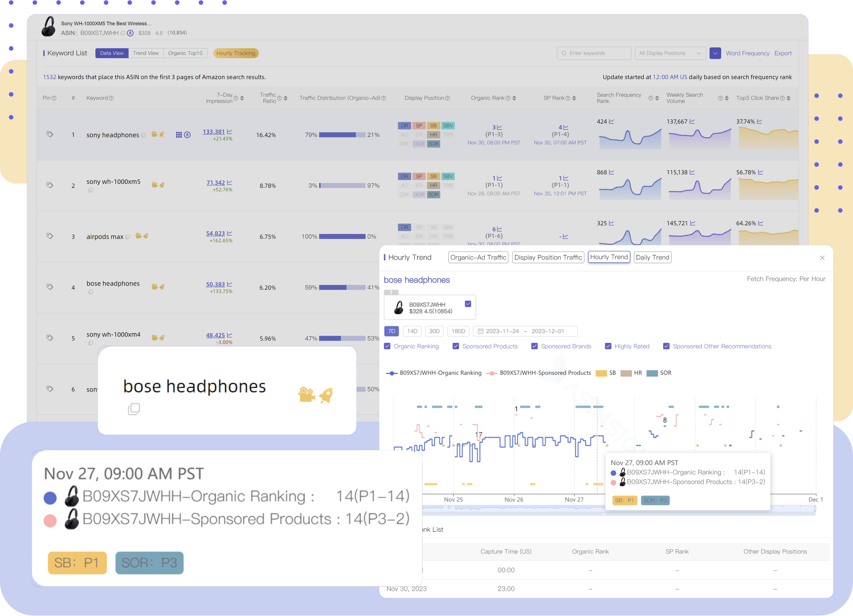This screenshot has width=853, height=616.
Task: Click the Hourly Tracking button
Action: [x=236, y=53]
